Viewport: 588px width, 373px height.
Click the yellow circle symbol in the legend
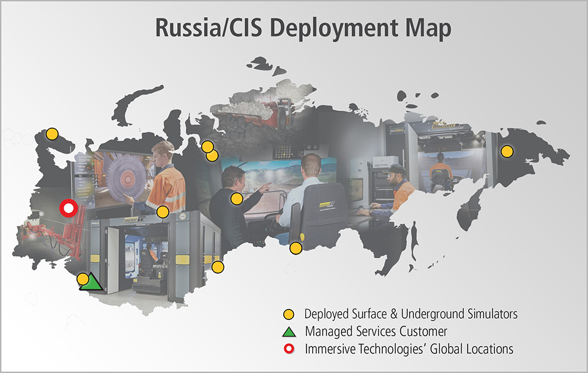[289, 314]
